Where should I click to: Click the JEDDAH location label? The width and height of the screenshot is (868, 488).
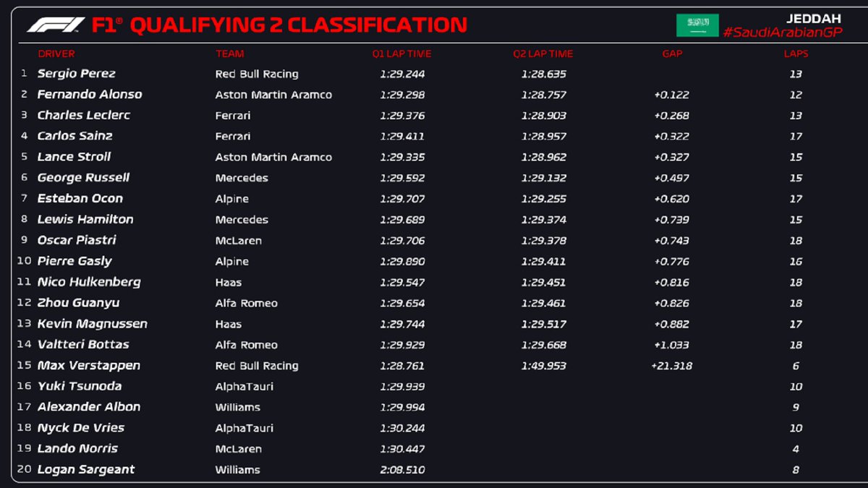point(813,19)
